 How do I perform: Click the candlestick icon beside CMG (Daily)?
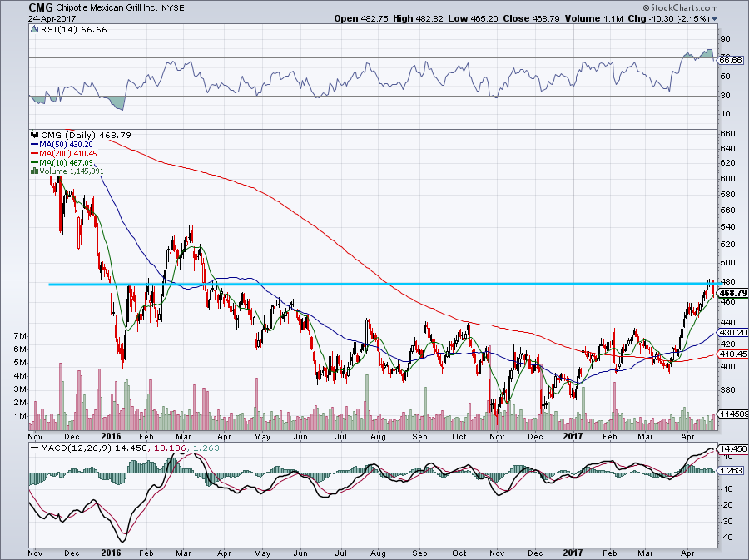coord(35,136)
